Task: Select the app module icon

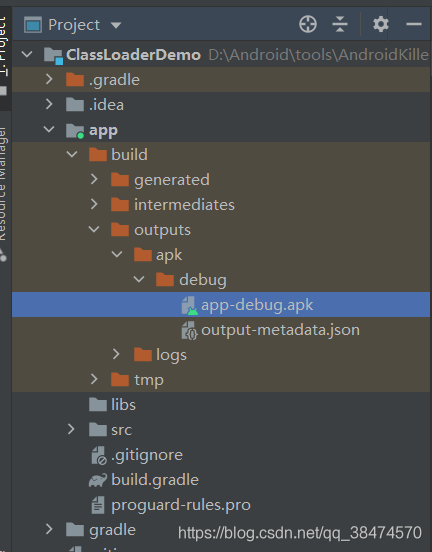Action: 75,131
